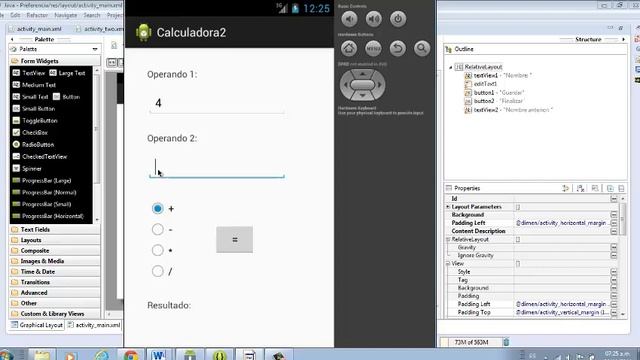
Task: Open the Refactor menu
Action: pos(37,15)
